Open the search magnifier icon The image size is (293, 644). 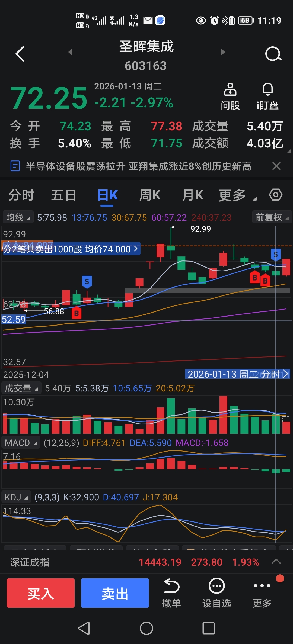(x=273, y=54)
